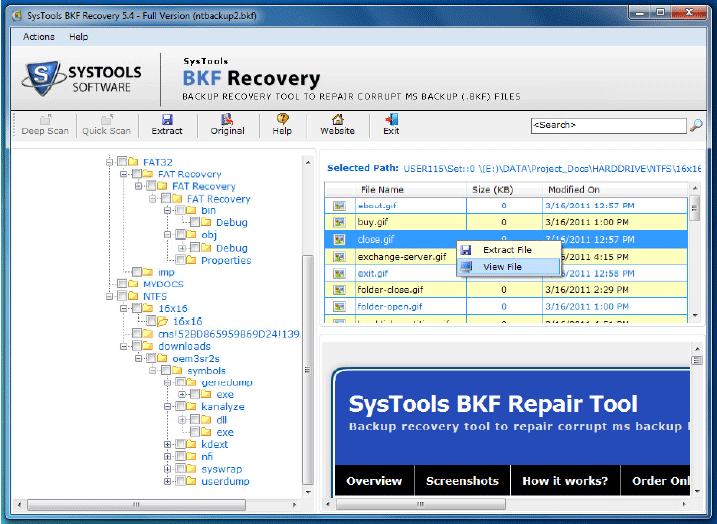Click the image icon beside buy.gif
Viewport: 717px width, 524px height.
[339, 222]
